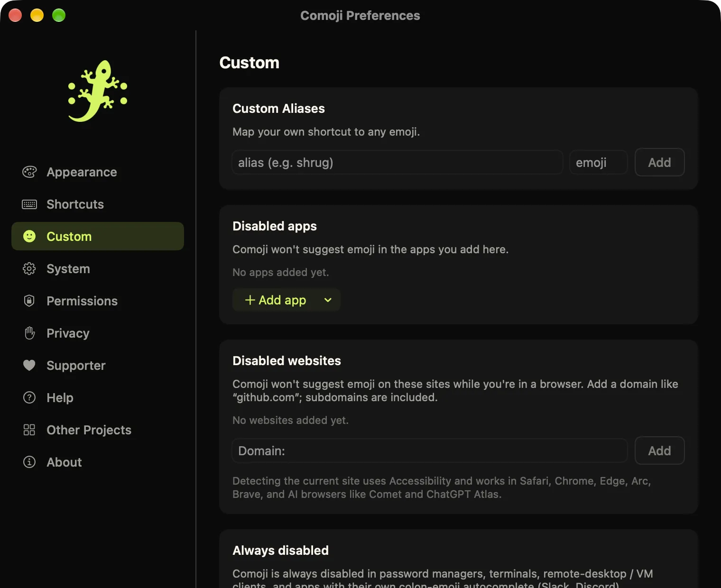The height and width of the screenshot is (588, 721).
Task: Switch to the System section
Action: click(x=98, y=269)
